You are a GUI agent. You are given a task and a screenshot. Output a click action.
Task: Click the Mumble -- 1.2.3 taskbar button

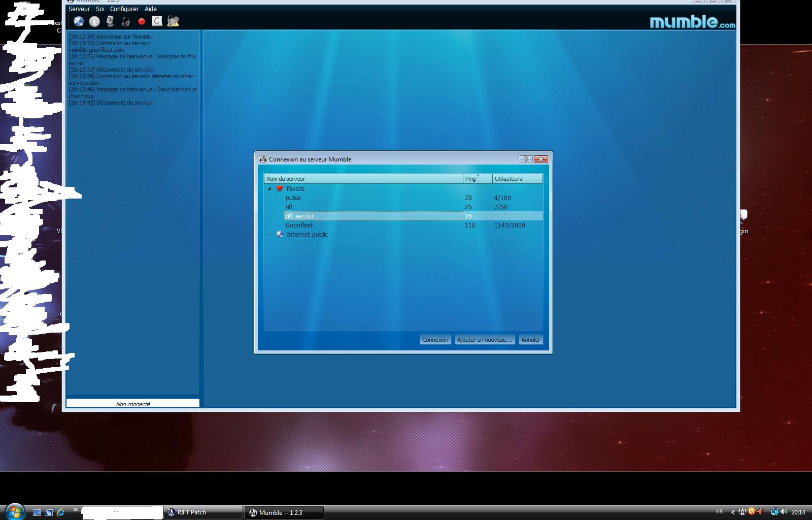pyautogui.click(x=284, y=512)
